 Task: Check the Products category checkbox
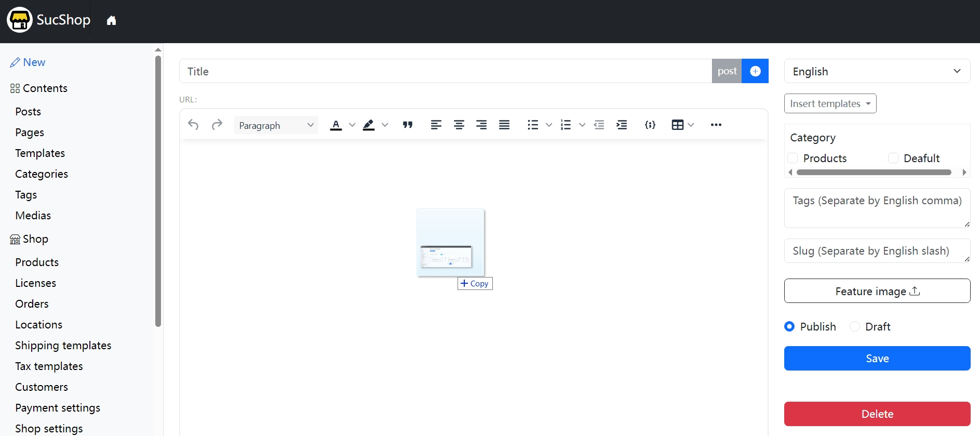(x=793, y=158)
